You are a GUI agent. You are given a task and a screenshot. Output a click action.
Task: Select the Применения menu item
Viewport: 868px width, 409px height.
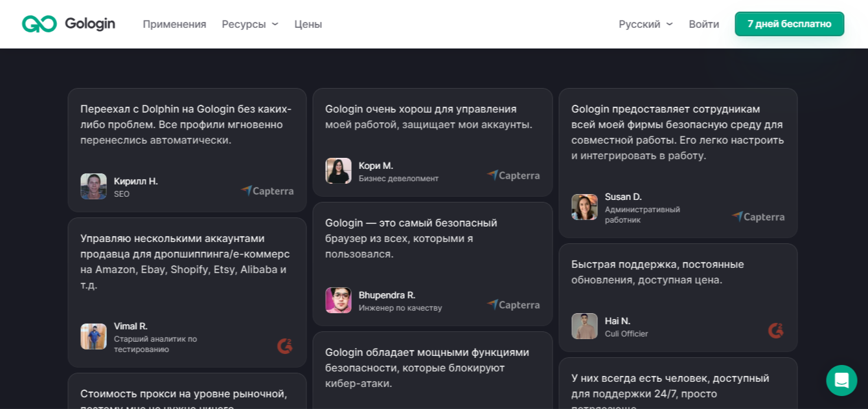point(174,24)
